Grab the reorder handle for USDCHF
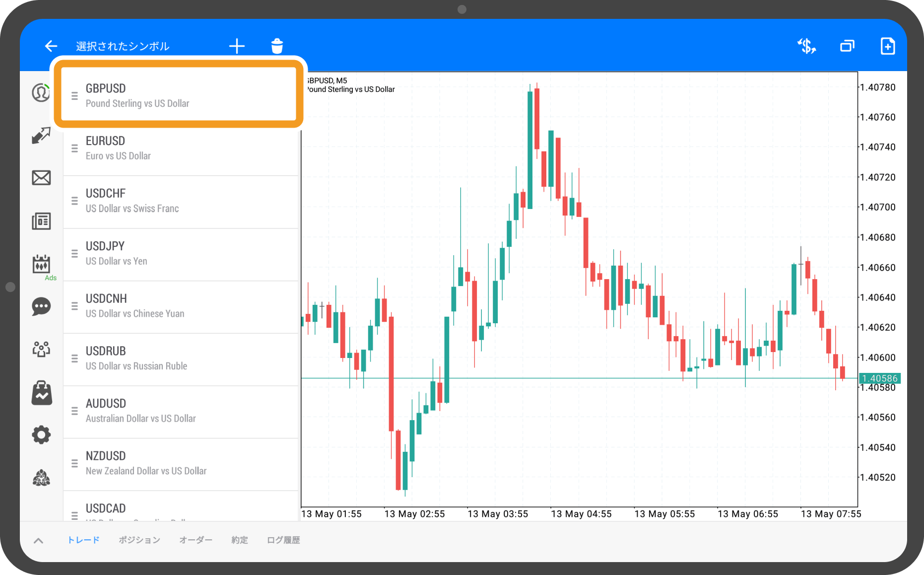 (x=74, y=201)
